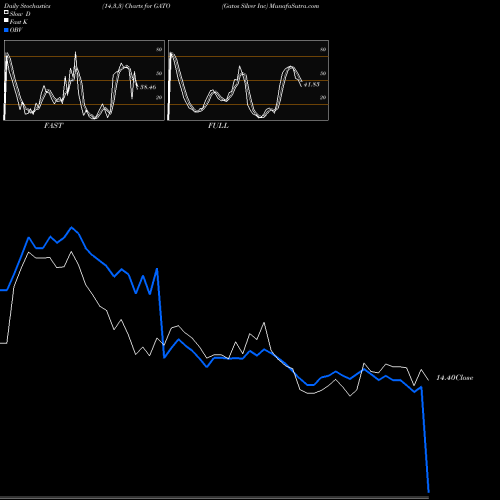500x500 pixels.
Task: Click the 'FAST' chart caption
Action: (53, 126)
